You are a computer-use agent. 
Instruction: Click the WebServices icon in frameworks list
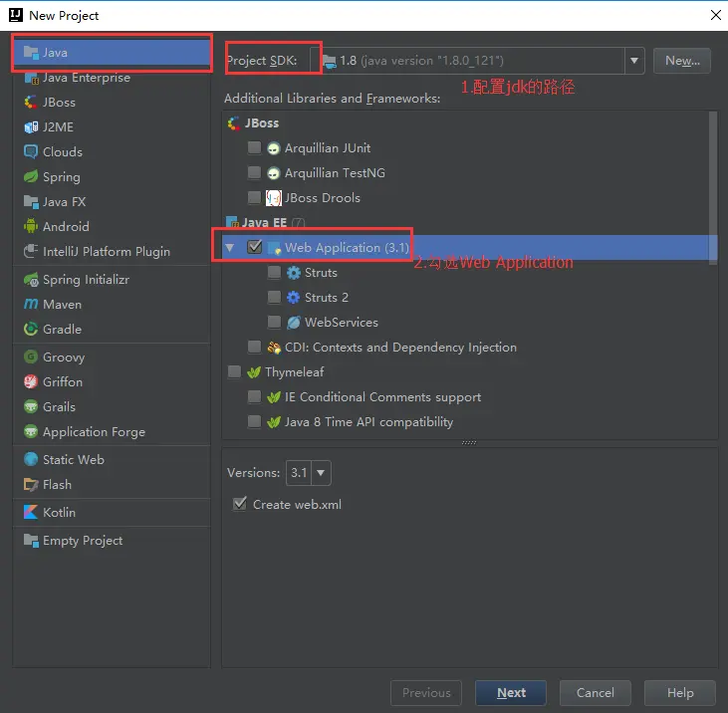(x=294, y=323)
